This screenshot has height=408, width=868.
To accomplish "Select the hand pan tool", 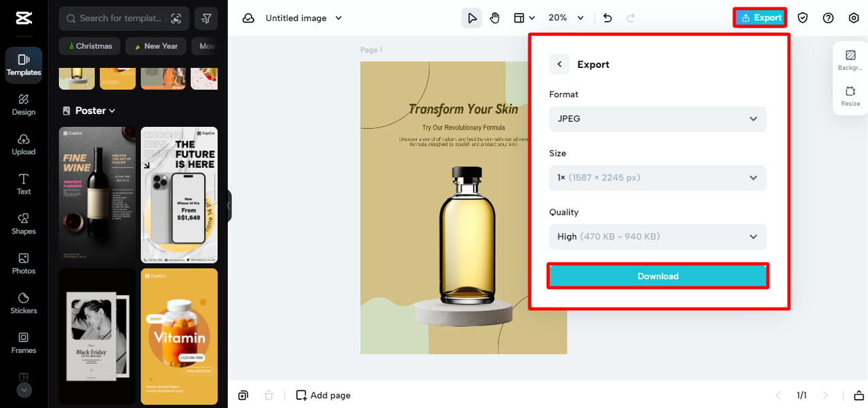I will 495,18.
